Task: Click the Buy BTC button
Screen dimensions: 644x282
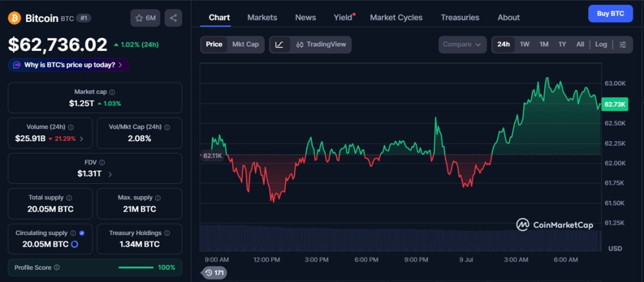Action: point(610,14)
